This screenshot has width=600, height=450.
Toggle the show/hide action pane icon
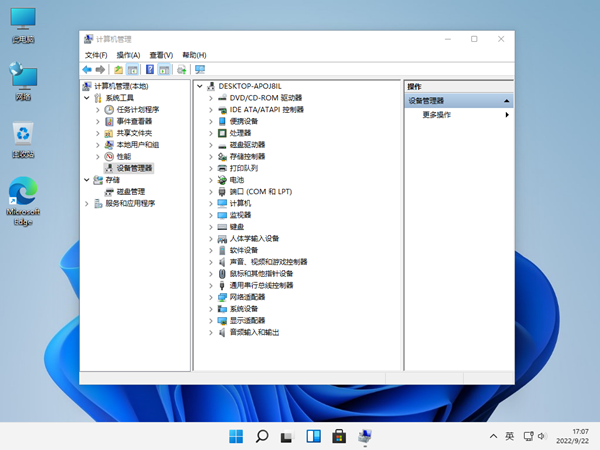pyautogui.click(x=164, y=70)
